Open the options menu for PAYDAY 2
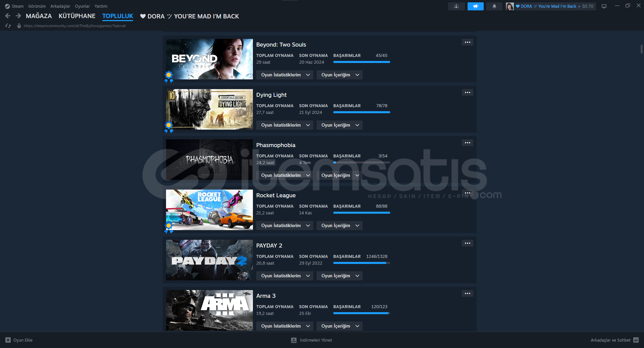 click(468, 243)
